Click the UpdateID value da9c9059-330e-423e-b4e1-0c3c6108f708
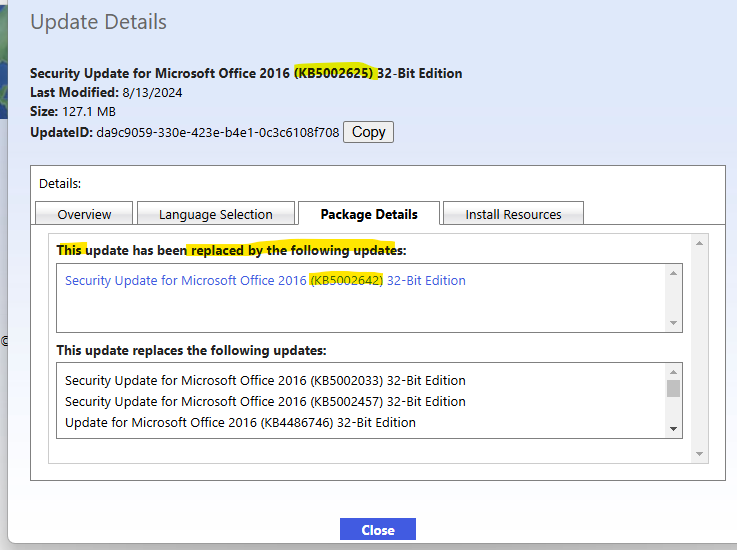The image size is (737, 550). (x=218, y=133)
